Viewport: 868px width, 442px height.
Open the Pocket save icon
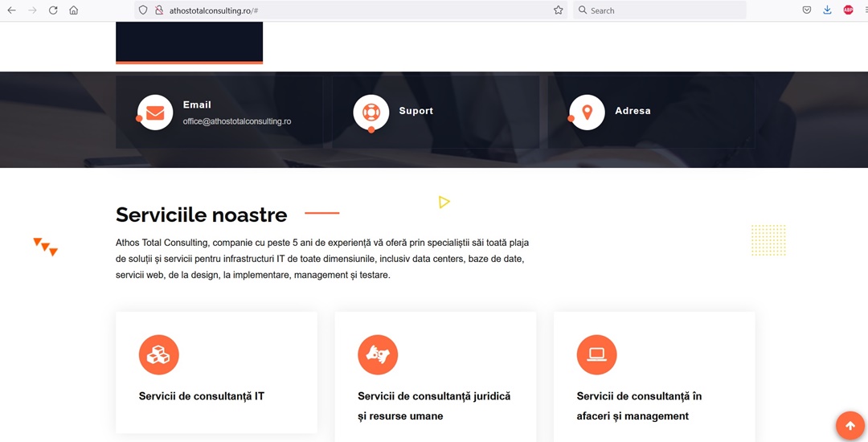pyautogui.click(x=807, y=10)
